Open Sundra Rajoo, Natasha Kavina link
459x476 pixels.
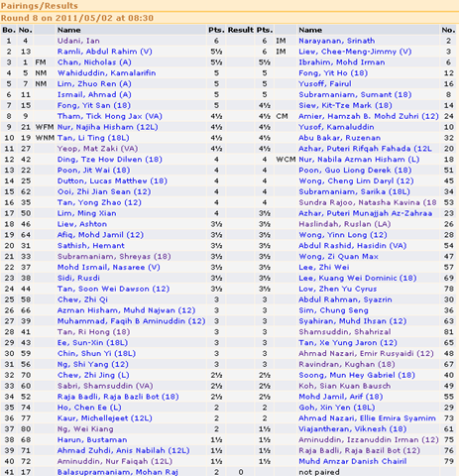click(368, 202)
